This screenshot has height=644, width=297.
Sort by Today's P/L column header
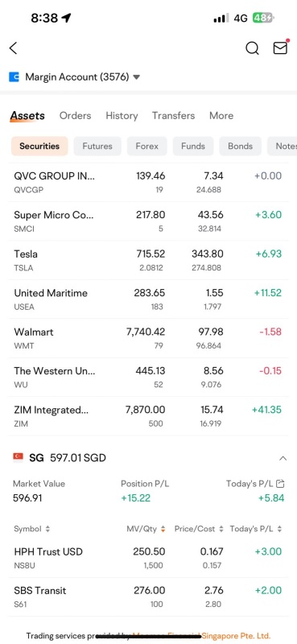(x=256, y=529)
